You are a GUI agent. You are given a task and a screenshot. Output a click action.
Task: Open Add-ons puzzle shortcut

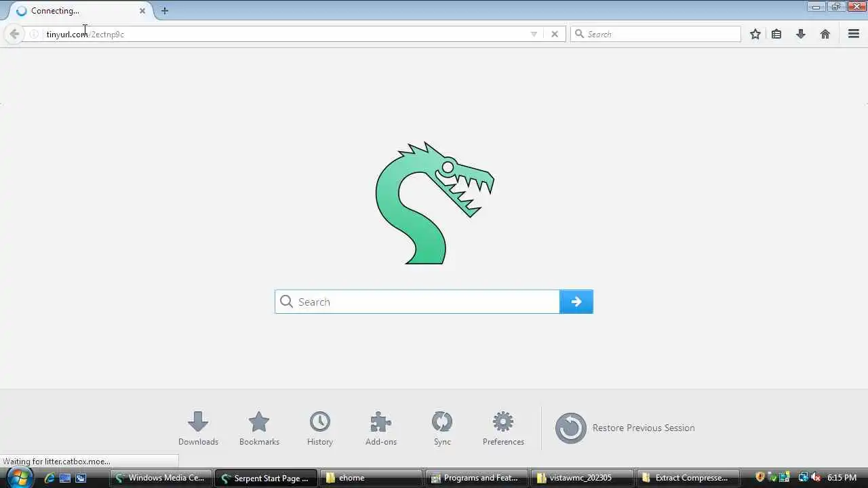pos(381,428)
